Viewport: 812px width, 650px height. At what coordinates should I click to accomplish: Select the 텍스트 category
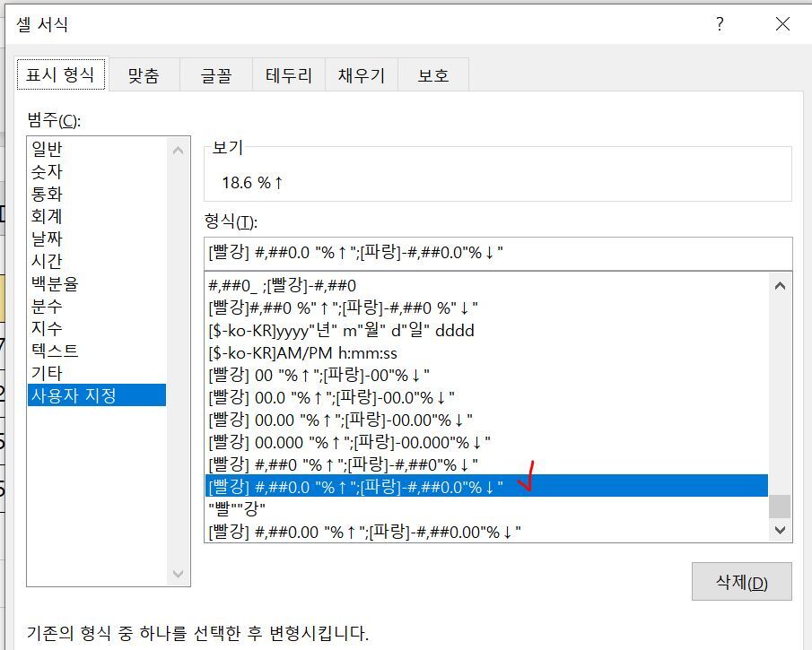(97, 351)
